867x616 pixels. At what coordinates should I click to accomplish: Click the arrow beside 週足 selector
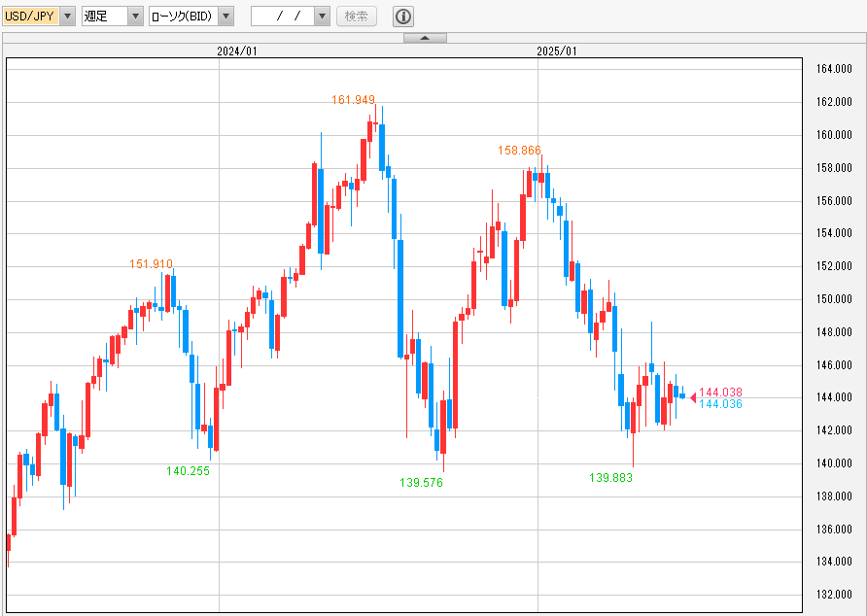coord(135,17)
